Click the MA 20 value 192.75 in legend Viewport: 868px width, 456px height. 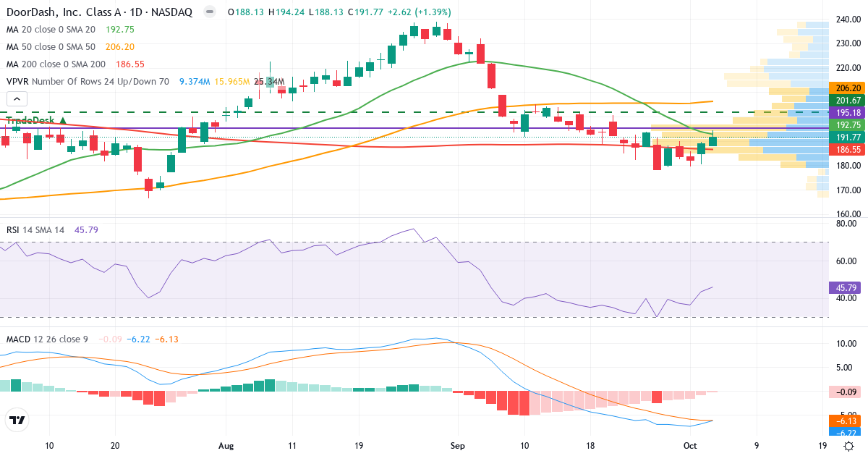(x=120, y=30)
